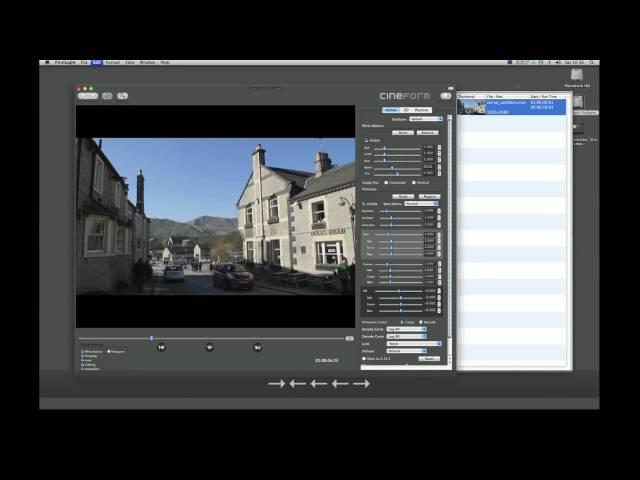Adjust the master Gamma slider

[399, 264]
